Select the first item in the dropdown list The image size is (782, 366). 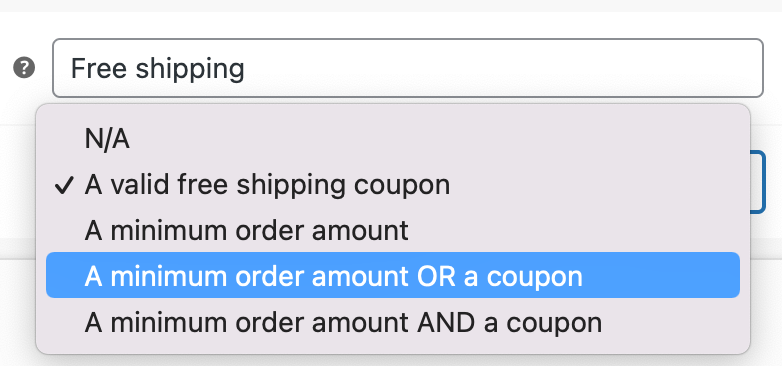(x=393, y=139)
